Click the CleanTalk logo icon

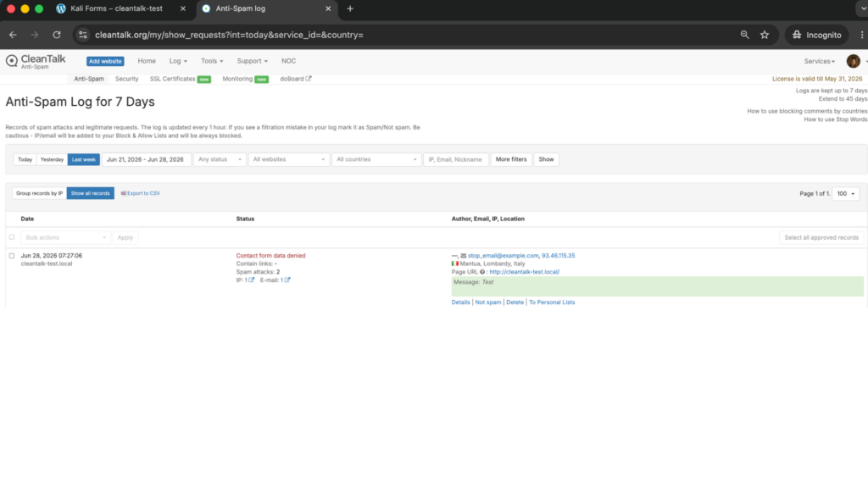click(x=12, y=61)
